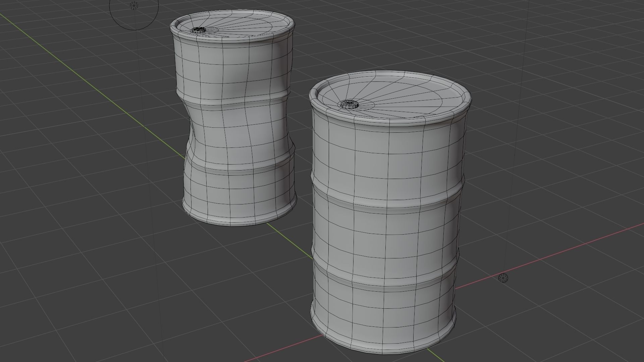Select the small light gizmo near red axis
The width and height of the screenshot is (644, 362).
(x=503, y=278)
